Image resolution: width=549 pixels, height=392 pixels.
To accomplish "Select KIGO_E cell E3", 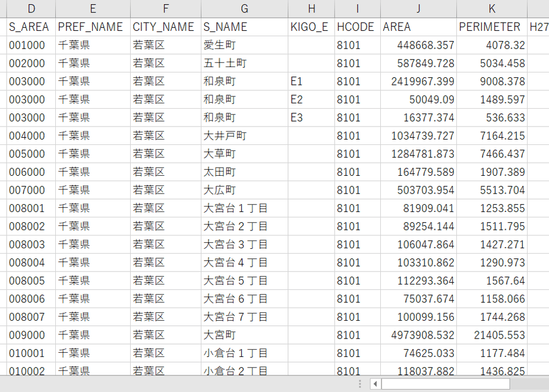I will coord(311,118).
